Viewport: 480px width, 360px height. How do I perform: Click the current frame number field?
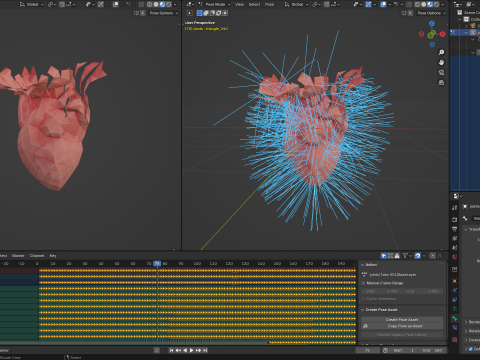click(x=368, y=350)
